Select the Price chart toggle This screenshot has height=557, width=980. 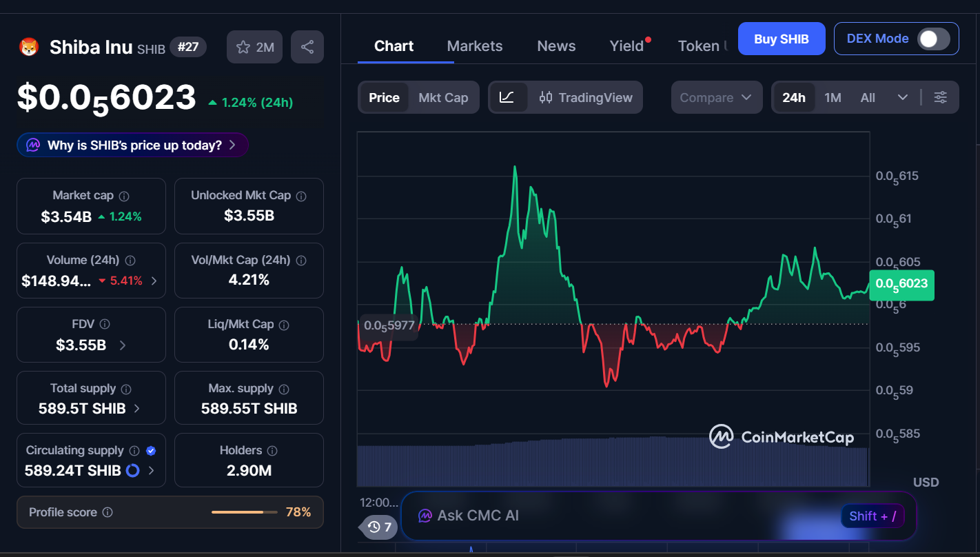click(x=384, y=97)
